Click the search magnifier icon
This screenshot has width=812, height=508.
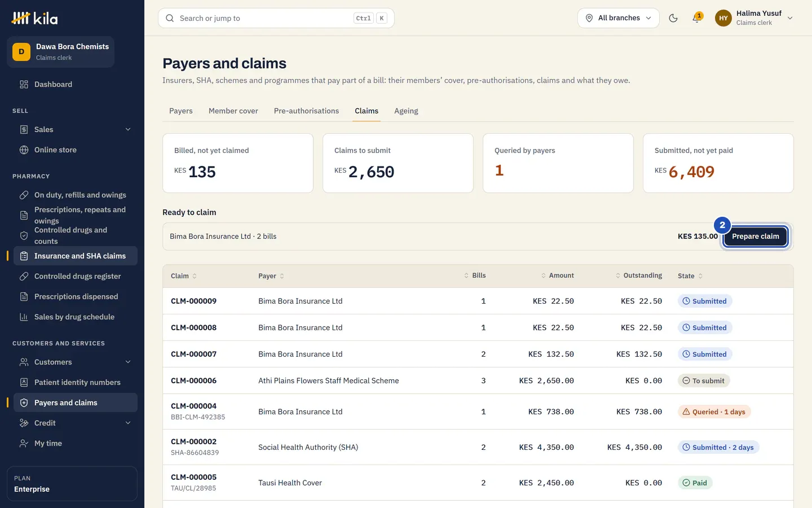(x=170, y=18)
